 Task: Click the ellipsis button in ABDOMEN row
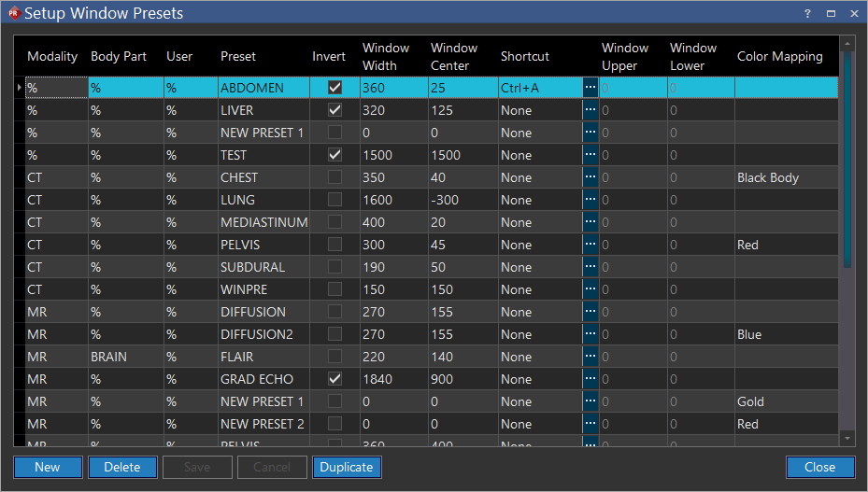point(590,88)
